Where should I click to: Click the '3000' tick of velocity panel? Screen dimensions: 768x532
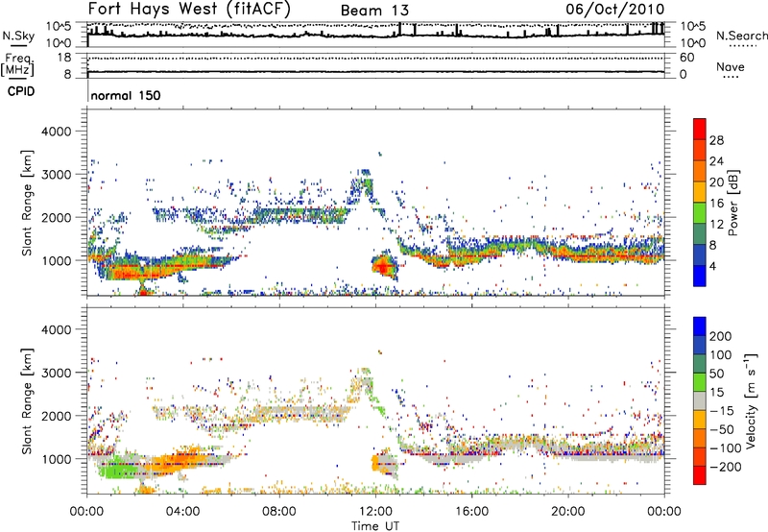[x=57, y=373]
